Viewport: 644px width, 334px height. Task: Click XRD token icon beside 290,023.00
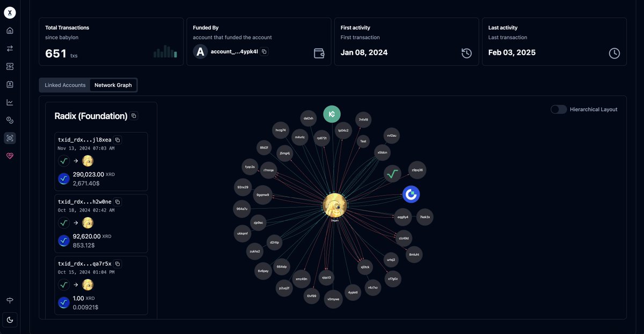(x=64, y=179)
